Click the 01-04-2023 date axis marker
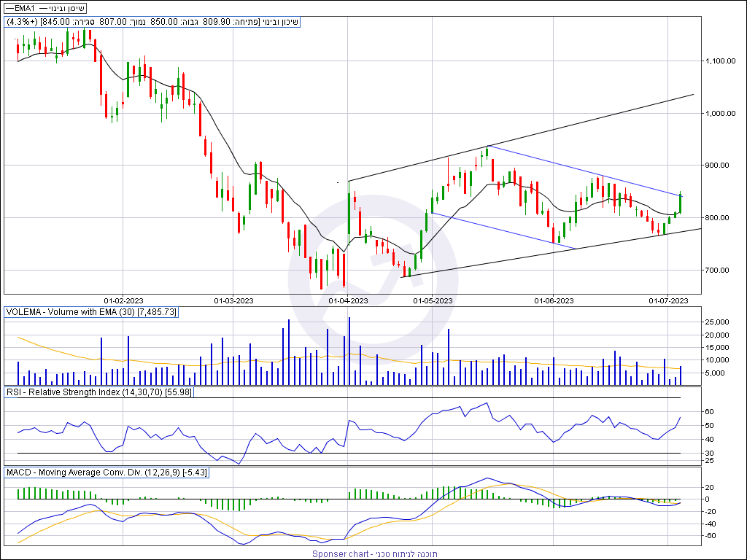 pyautogui.click(x=348, y=300)
